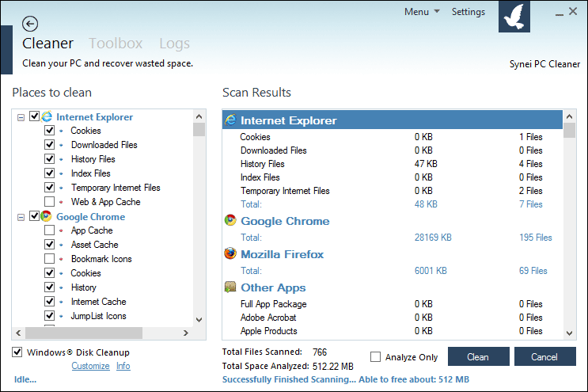Viewport: 588px width, 392px height.
Task: Click Chrome total '28169 KB' value
Action: pos(433,238)
